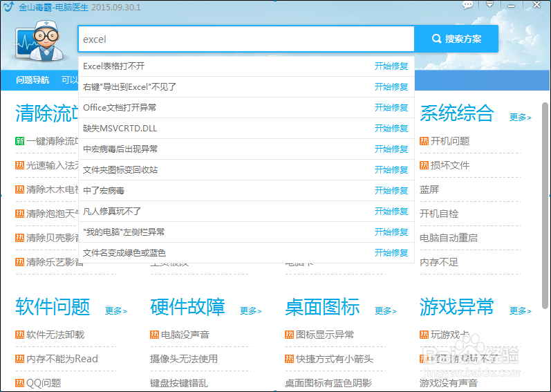Open the 键盘按键错乱 entry
551x392 pixels.
coord(179,383)
